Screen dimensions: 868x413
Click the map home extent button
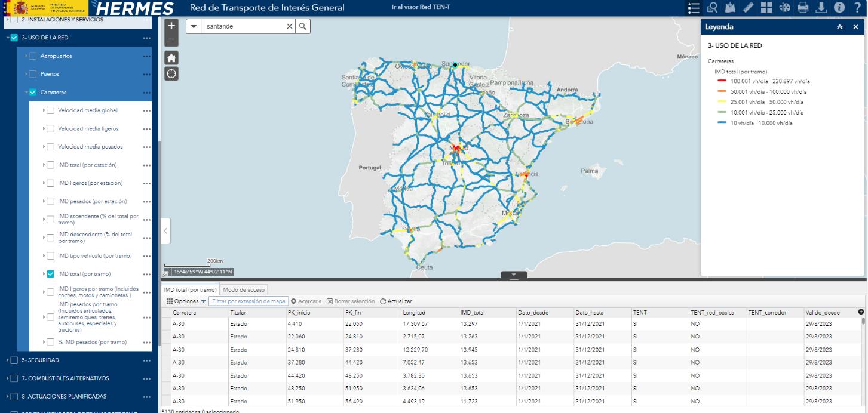171,58
